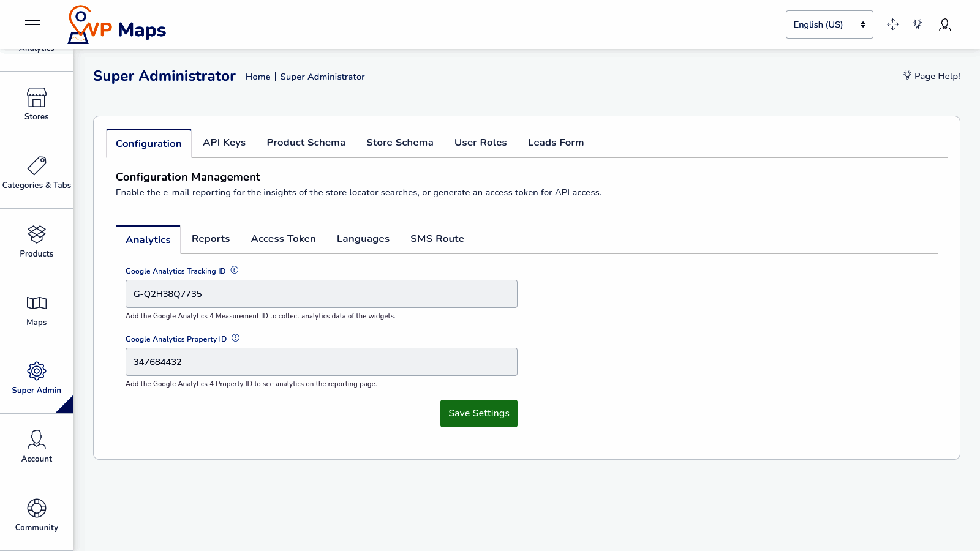The height and width of the screenshot is (551, 980).
Task: Open the user profile icon
Action: pyautogui.click(x=944, y=24)
